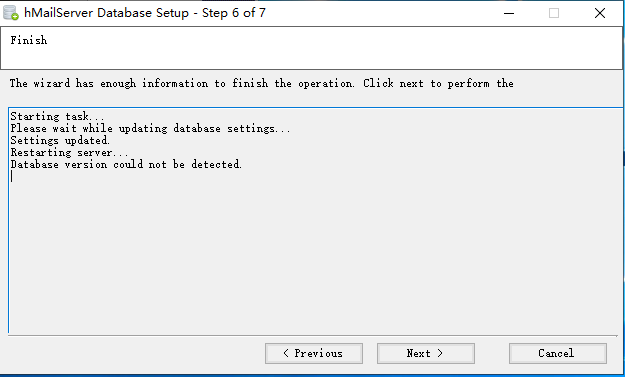The width and height of the screenshot is (625, 377).
Task: Click the 'Restarting server...' log entry
Action: click(x=69, y=152)
